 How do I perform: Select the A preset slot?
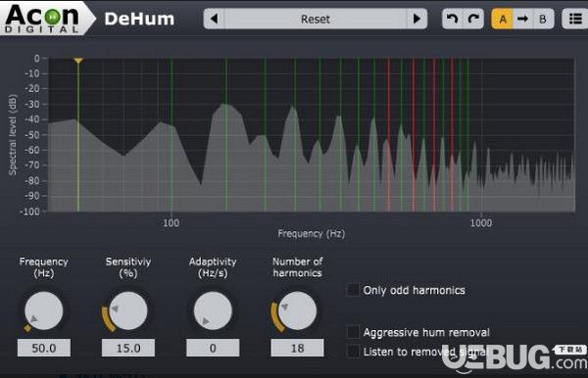[x=502, y=19]
